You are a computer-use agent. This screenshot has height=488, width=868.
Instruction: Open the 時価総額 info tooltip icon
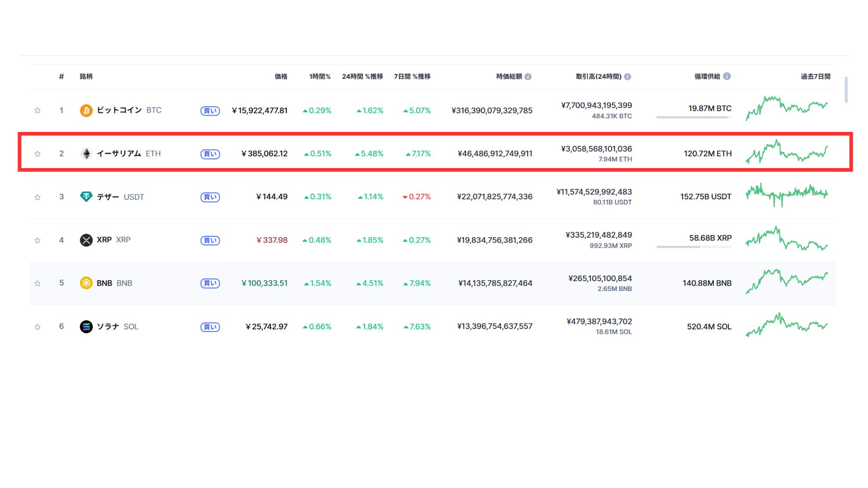(x=528, y=77)
